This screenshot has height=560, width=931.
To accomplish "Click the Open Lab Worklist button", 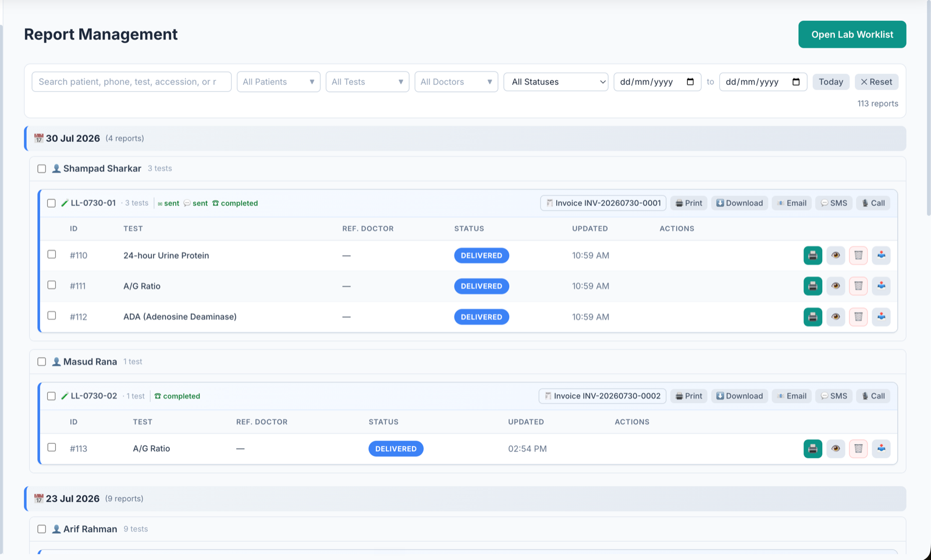I will point(852,34).
